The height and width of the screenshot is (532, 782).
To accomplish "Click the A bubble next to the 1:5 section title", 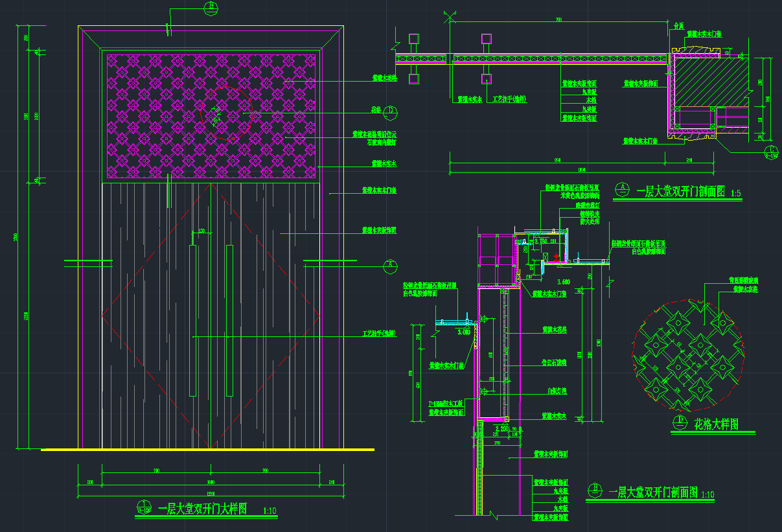I will (623, 189).
